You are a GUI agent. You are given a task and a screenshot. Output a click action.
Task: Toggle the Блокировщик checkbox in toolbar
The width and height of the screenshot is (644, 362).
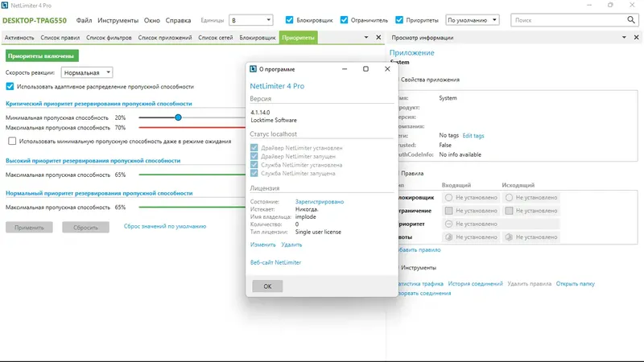(290, 19)
